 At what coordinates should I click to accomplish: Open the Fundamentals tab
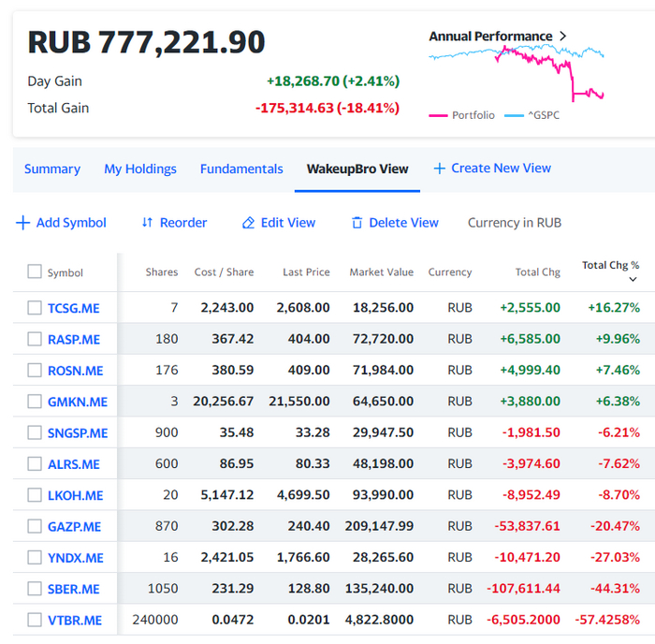click(241, 169)
